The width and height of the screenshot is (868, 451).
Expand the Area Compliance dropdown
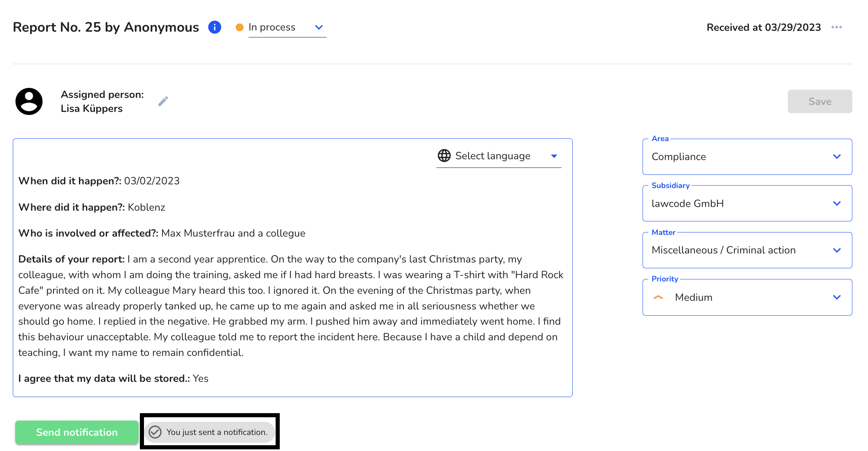click(x=836, y=156)
